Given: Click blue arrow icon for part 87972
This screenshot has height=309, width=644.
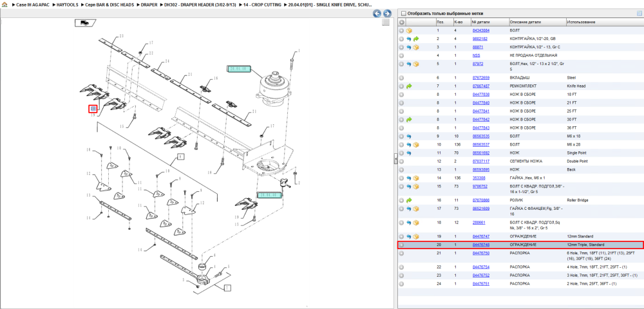Looking at the screenshot, I should [x=409, y=64].
